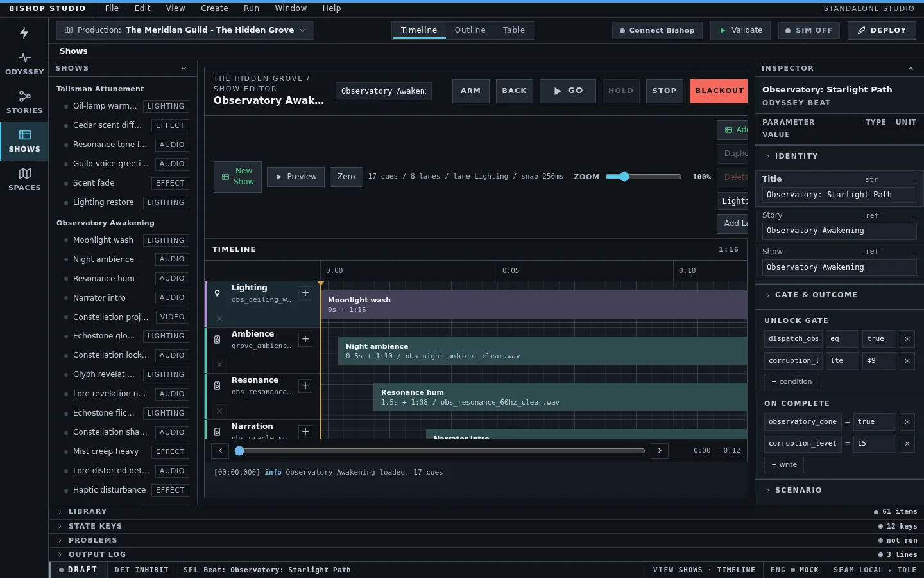Delete the corruption_l lte 49 gate condition
The height and width of the screenshot is (578, 924).
tap(907, 361)
